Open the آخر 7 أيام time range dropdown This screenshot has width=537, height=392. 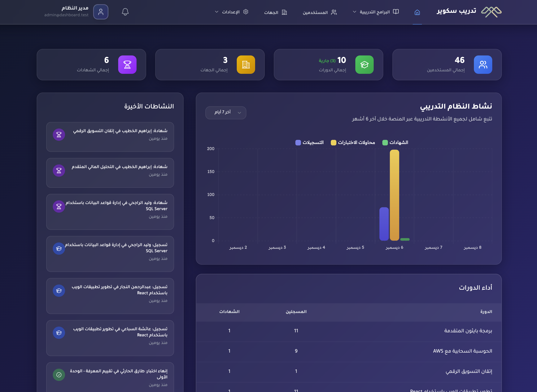pos(225,113)
